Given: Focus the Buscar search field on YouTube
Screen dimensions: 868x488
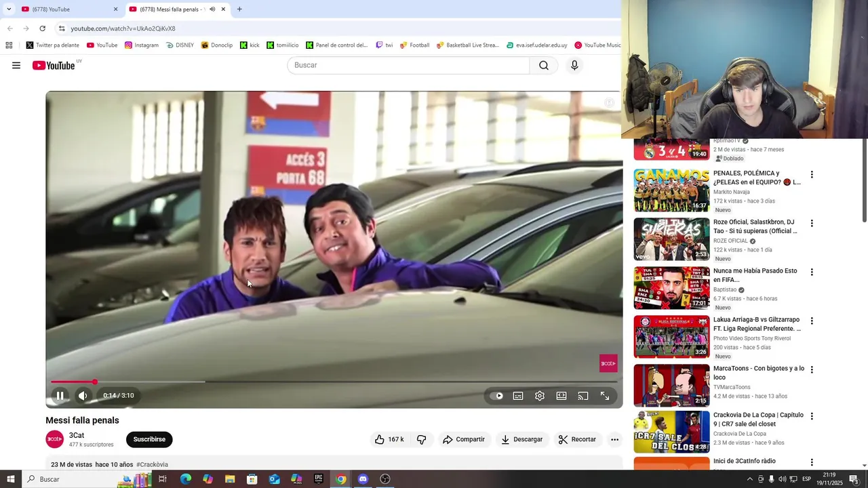Looking at the screenshot, I should (x=408, y=65).
